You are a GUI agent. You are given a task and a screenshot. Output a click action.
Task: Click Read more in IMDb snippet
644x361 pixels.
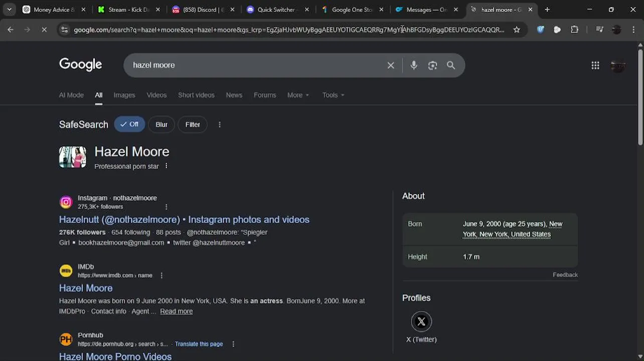(x=176, y=311)
